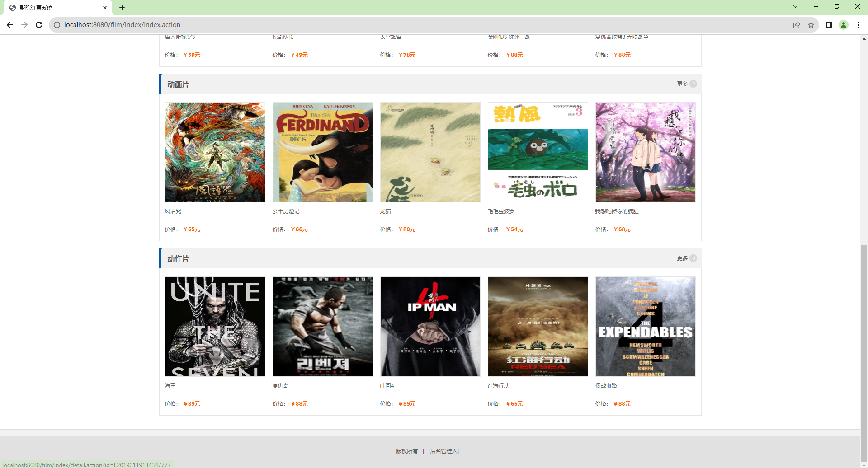Click 更多 arrow icon in 动画片 section
The width and height of the screenshot is (868, 468).
[693, 84]
